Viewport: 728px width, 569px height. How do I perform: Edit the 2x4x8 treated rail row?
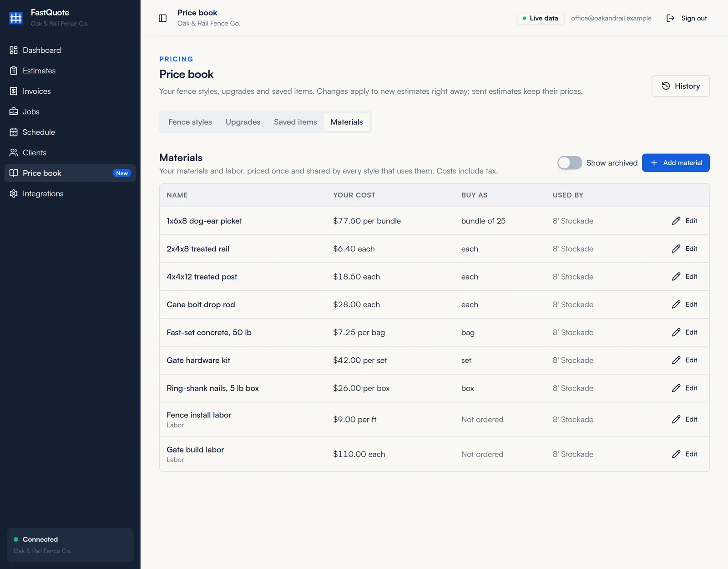tap(684, 249)
